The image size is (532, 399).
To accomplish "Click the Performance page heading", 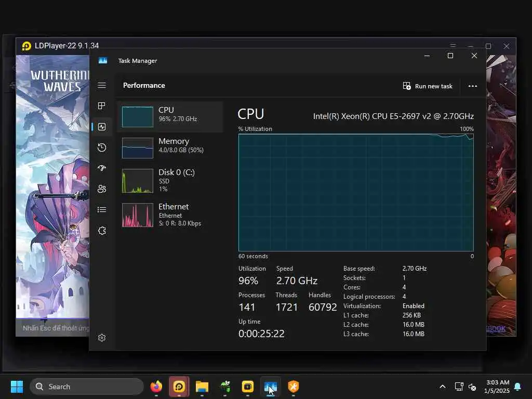I will 144,85.
